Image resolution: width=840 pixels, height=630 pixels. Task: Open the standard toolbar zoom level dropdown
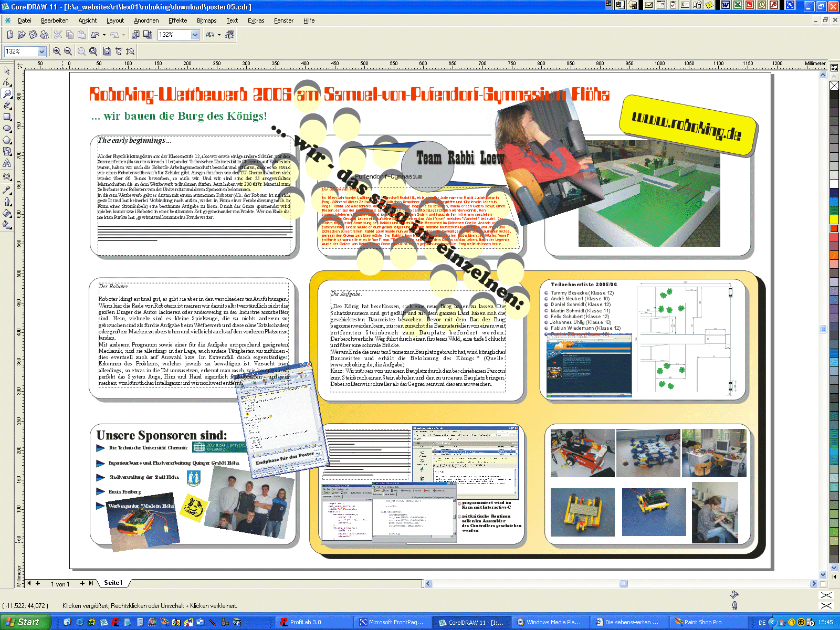(x=195, y=35)
